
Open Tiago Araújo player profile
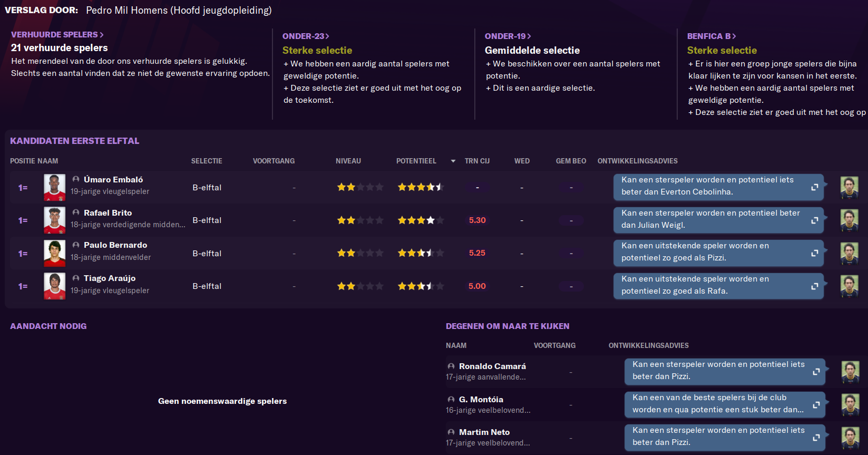[110, 278]
